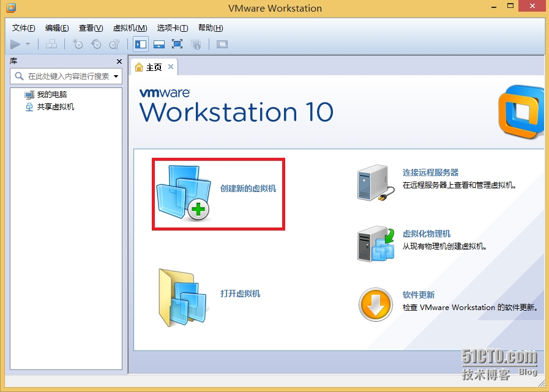Click the 打开虚拟机 link
This screenshot has width=549, height=392.
[x=240, y=294]
